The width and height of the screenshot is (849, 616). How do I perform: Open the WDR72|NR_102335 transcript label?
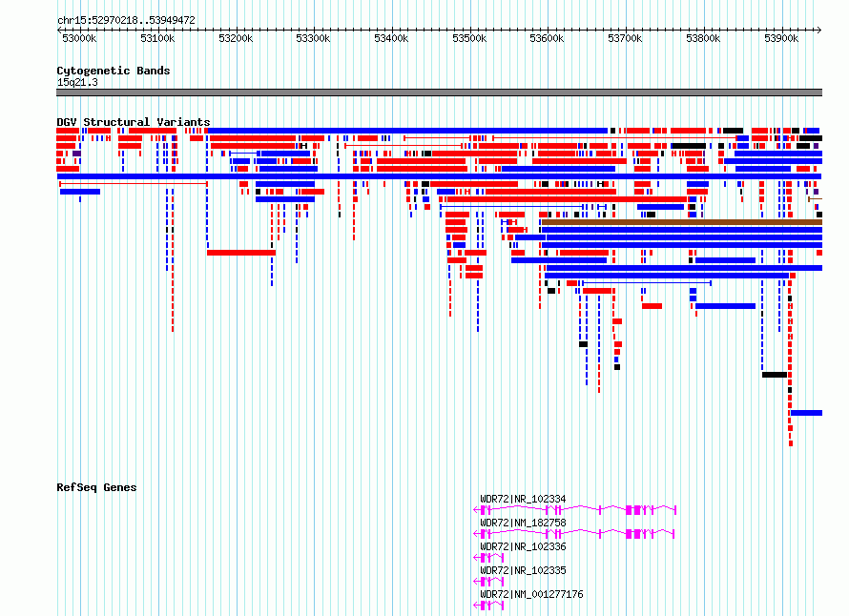(x=523, y=570)
